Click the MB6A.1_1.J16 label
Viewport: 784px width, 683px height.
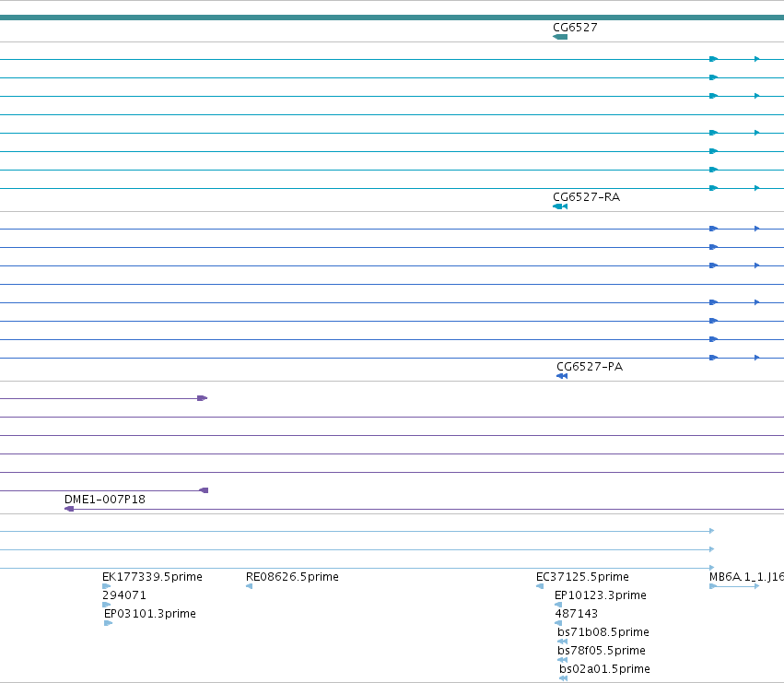click(746, 576)
